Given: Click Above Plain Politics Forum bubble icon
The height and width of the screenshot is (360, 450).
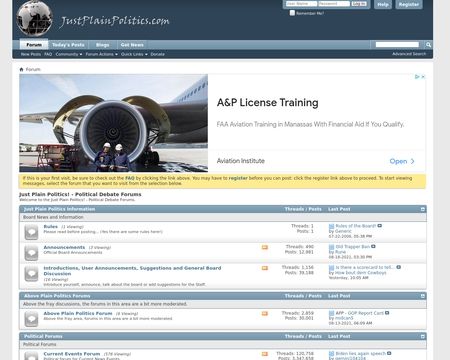Looking at the screenshot, I should point(31,319).
